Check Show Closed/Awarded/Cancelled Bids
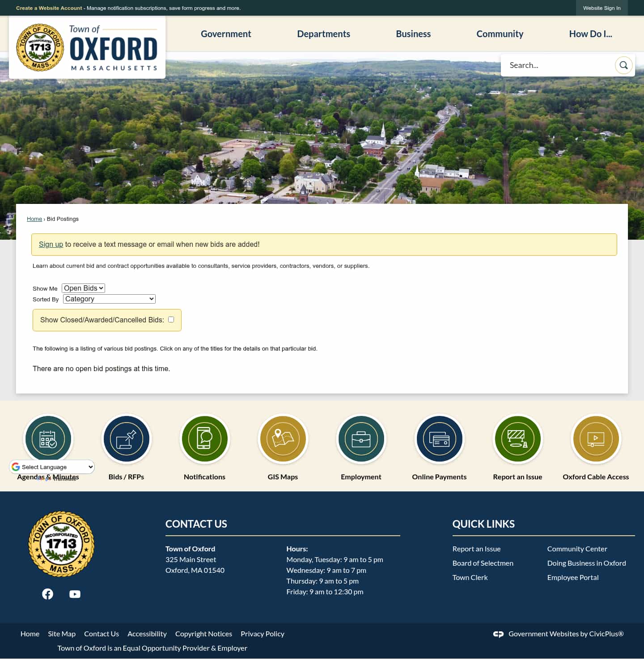 pos(171,319)
